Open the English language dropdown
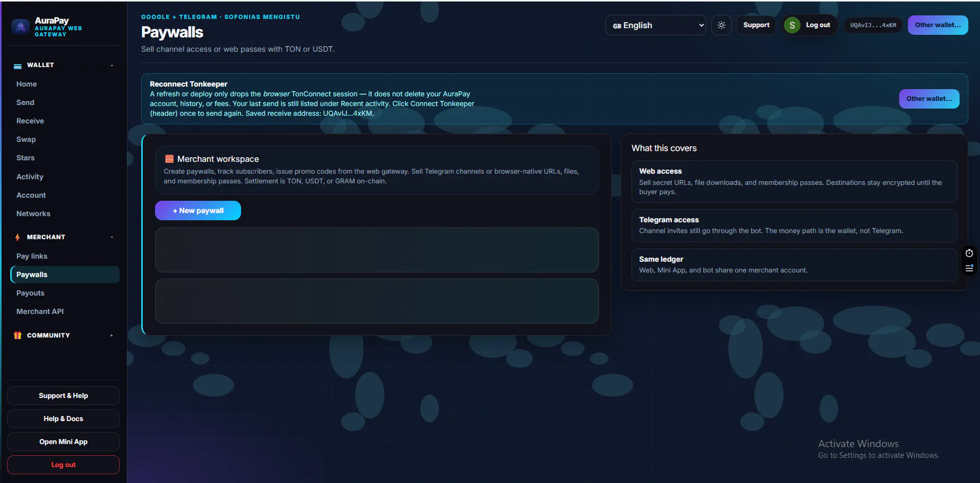Viewport: 980px width, 483px height. pyautogui.click(x=656, y=25)
